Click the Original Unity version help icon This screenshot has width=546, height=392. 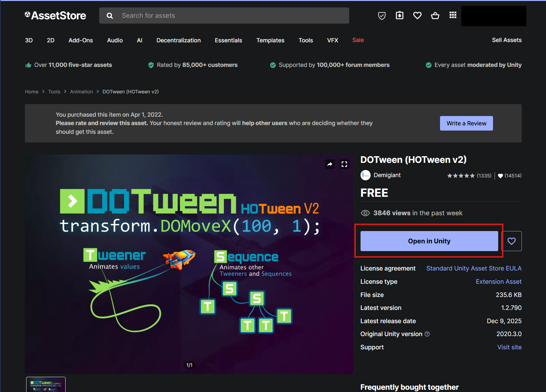pyautogui.click(x=427, y=334)
